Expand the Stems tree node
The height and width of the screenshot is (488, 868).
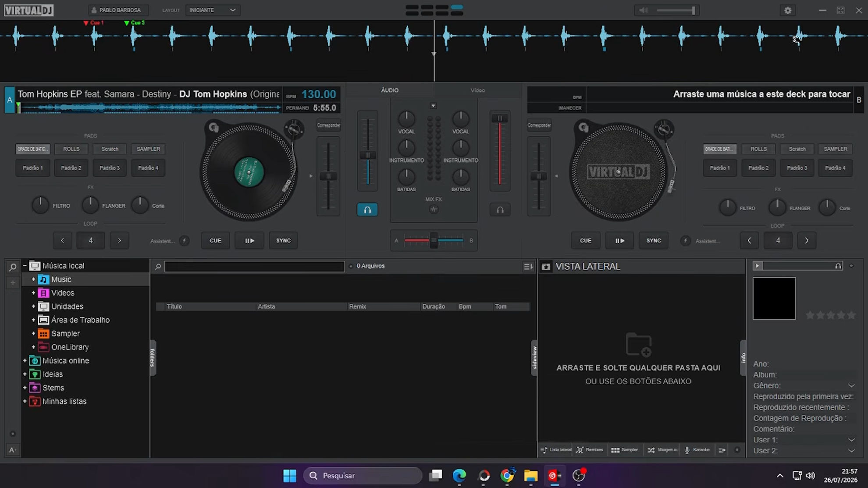[25, 388]
